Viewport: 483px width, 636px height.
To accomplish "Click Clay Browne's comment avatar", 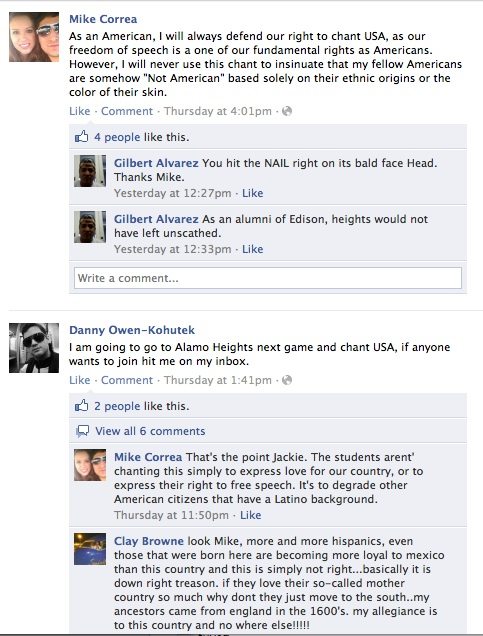I will coord(90,549).
